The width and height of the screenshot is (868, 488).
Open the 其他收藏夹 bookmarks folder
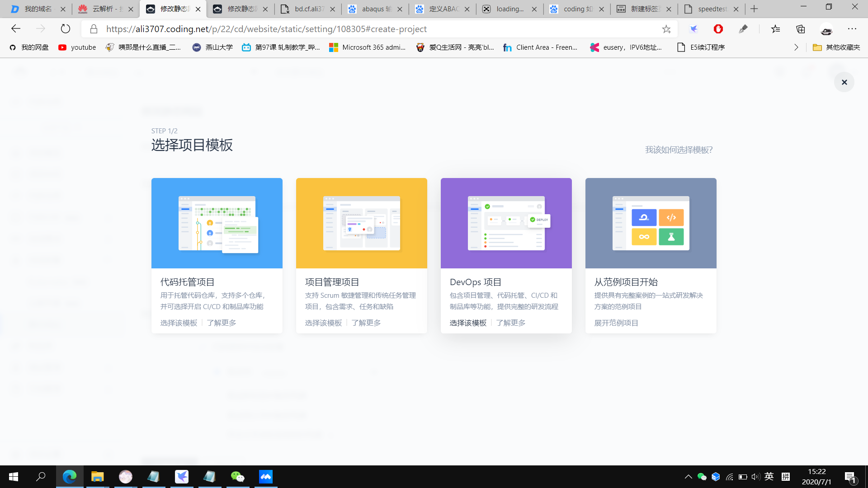click(x=836, y=47)
